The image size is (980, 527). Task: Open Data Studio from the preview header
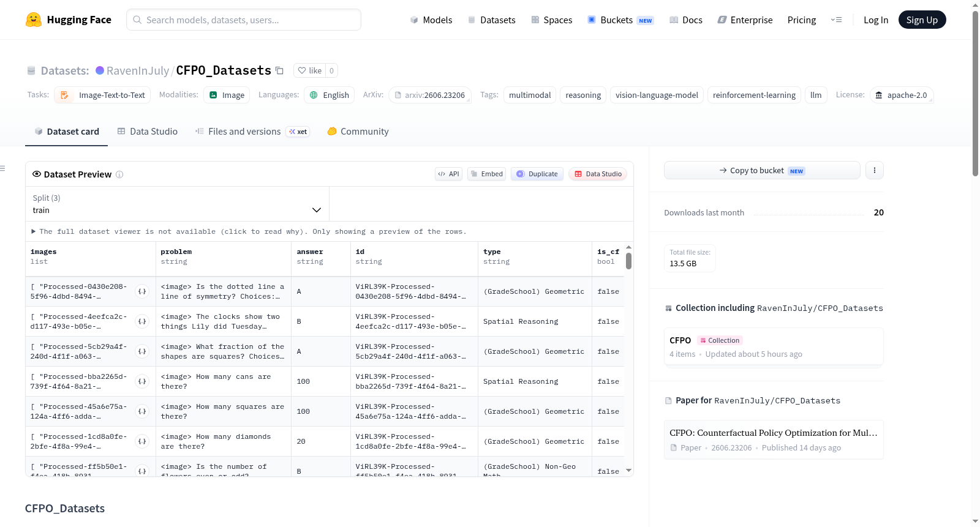click(x=598, y=174)
